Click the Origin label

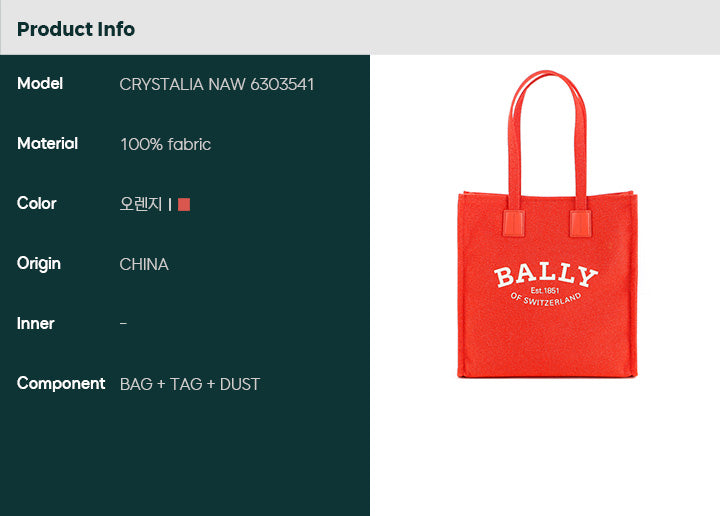(39, 264)
